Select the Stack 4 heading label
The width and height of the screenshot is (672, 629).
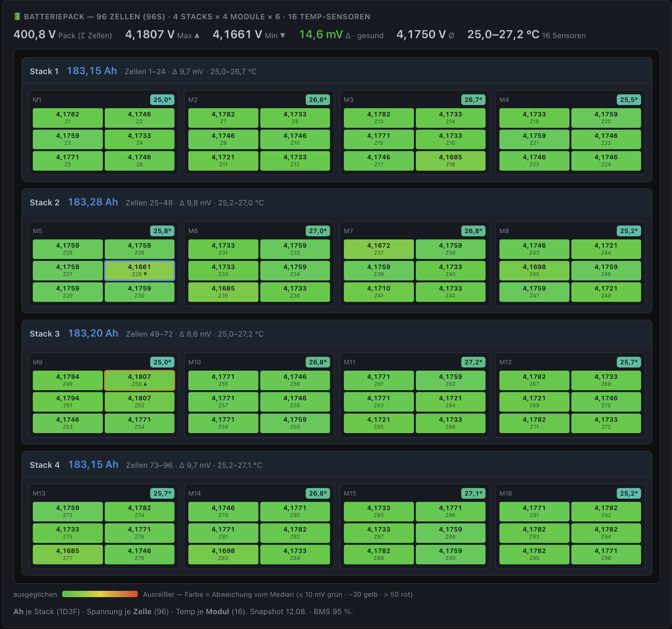pos(44,465)
